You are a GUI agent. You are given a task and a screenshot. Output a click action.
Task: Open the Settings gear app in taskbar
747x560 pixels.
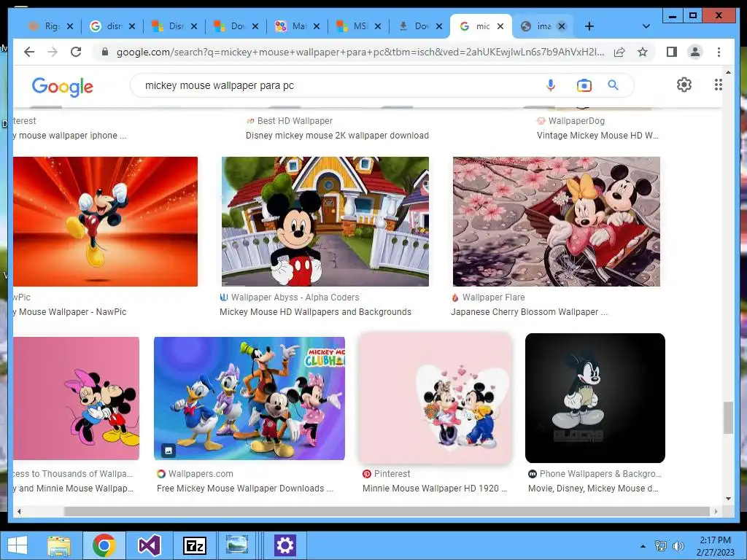click(x=285, y=545)
